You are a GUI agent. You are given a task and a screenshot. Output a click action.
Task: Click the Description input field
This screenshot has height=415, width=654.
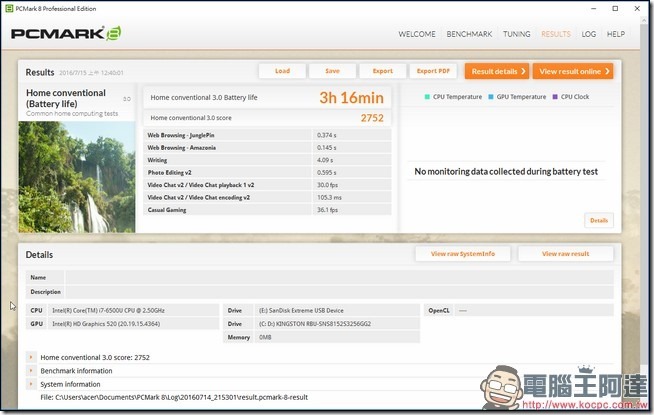(340, 292)
